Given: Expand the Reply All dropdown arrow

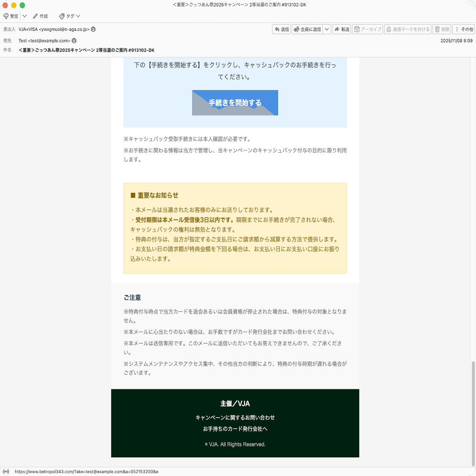Looking at the screenshot, I should coord(327,29).
